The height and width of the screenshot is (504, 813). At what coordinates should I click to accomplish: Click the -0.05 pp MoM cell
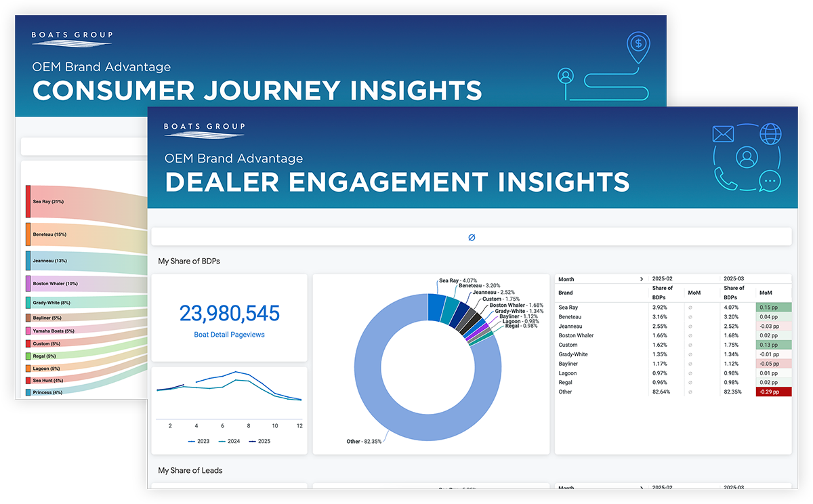tap(773, 364)
